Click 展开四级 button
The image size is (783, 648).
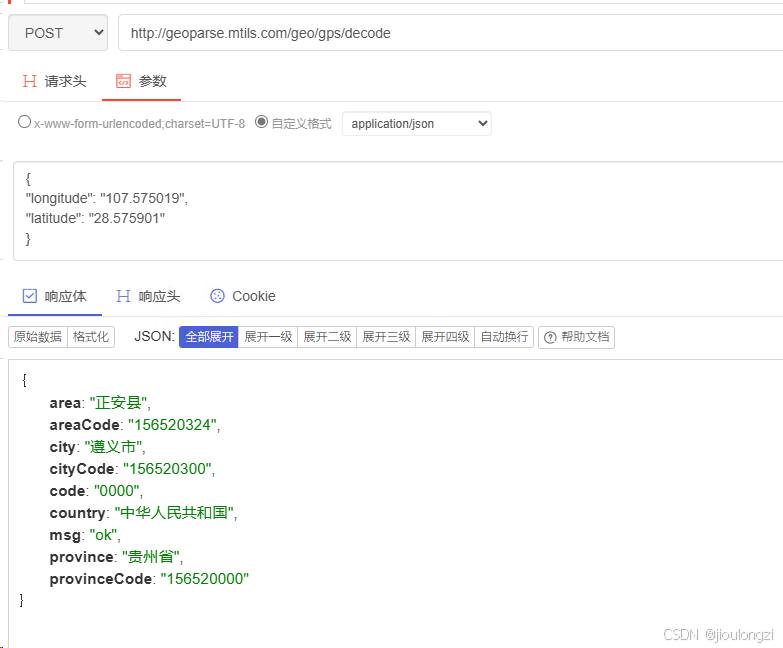click(x=445, y=337)
